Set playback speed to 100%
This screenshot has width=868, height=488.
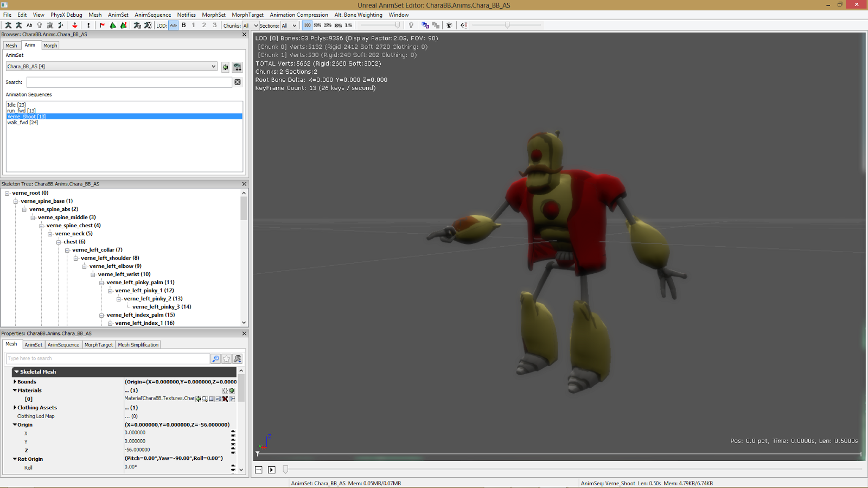click(x=308, y=25)
